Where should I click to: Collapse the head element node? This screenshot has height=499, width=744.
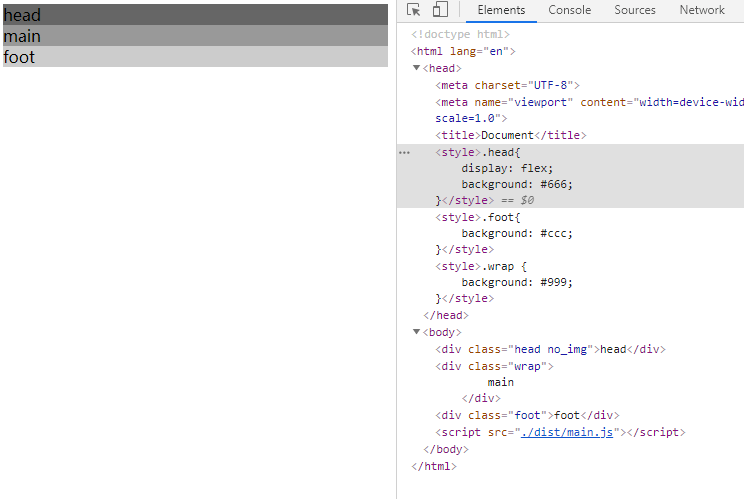[416, 68]
